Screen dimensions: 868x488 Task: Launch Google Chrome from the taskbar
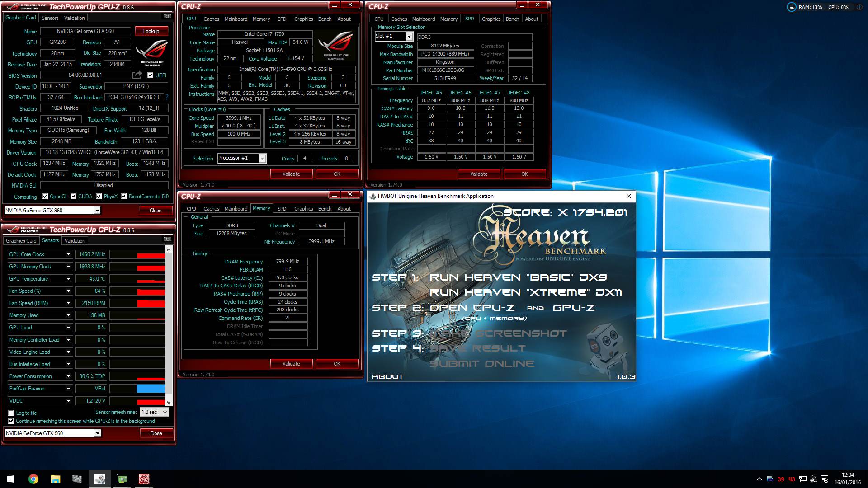33,479
